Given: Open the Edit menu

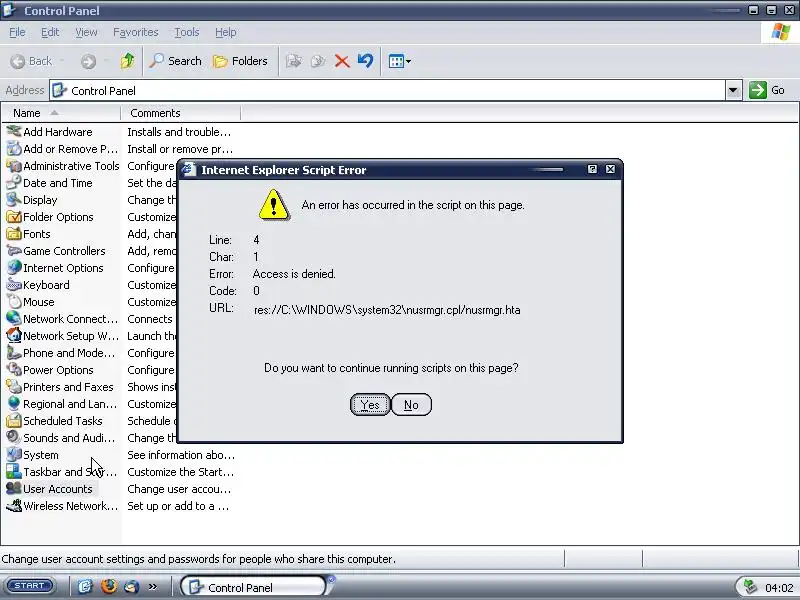Looking at the screenshot, I should (50, 32).
